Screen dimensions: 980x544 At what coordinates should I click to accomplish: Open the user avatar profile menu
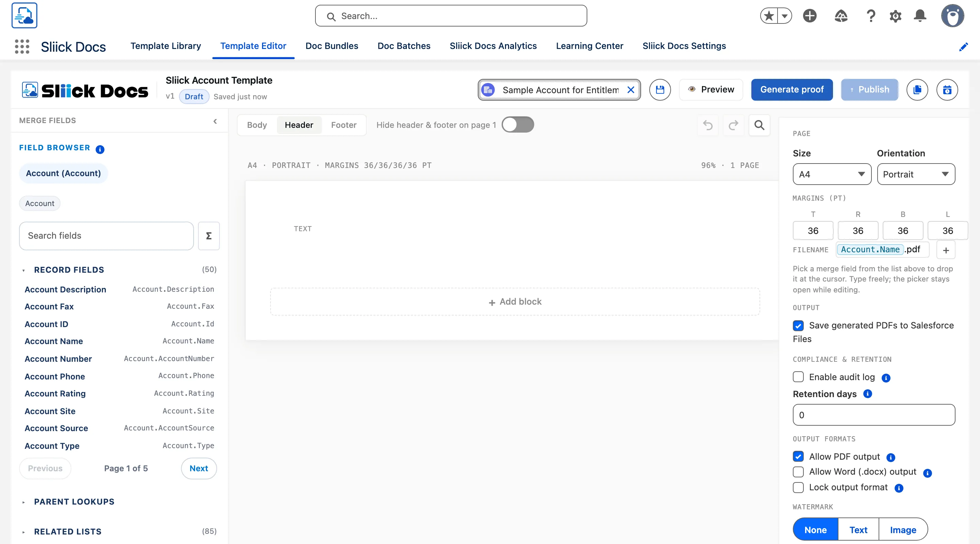pos(953,16)
